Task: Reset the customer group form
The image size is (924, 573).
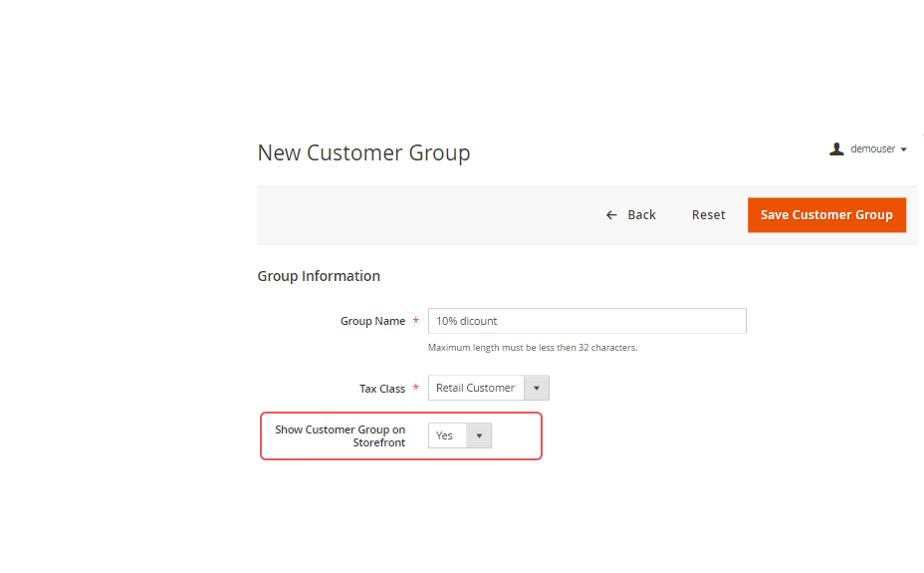Action: tap(708, 215)
